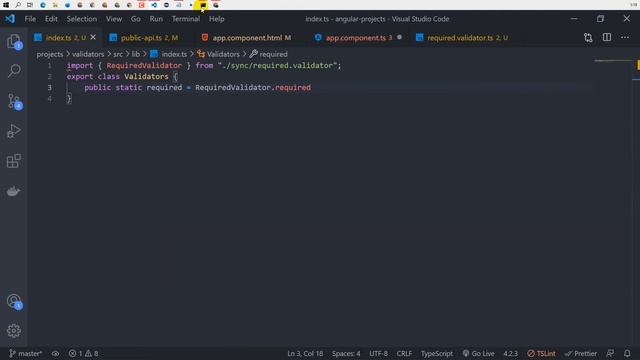The width and height of the screenshot is (640, 360).
Task: Click the TSLint status item
Action: (x=541, y=353)
